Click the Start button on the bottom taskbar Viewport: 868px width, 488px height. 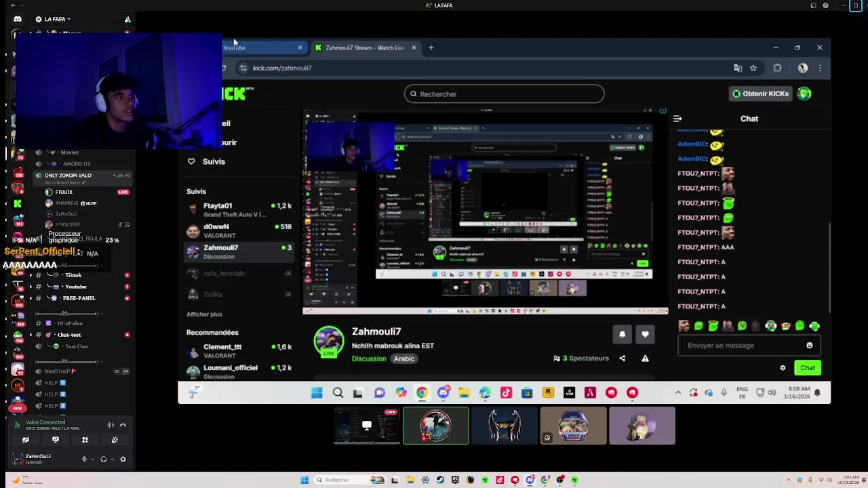(304, 480)
